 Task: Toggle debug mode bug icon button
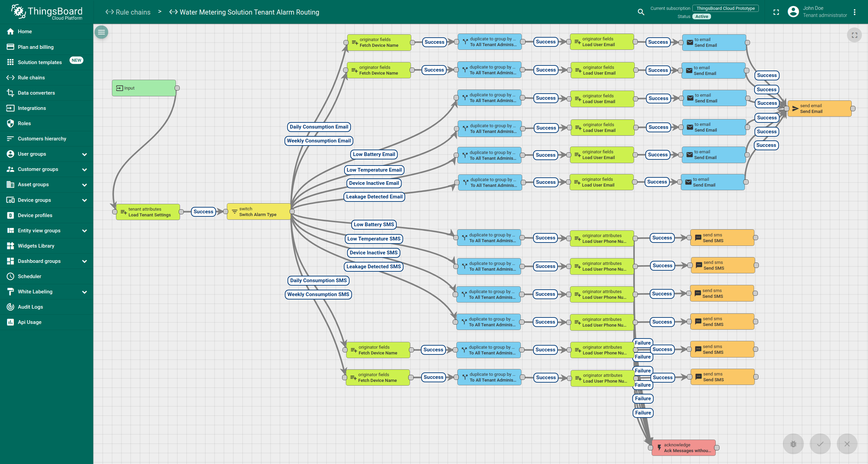[793, 444]
